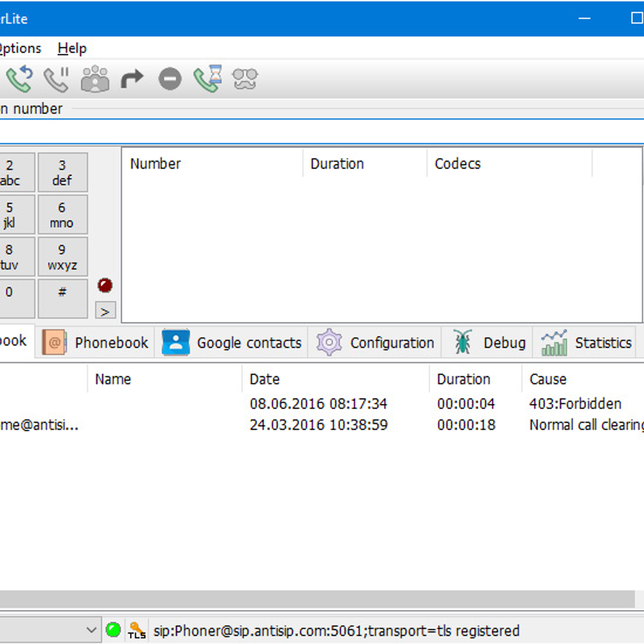This screenshot has width=644, height=644.
Task: Click the call forward arrow icon
Action: pyautogui.click(x=132, y=78)
